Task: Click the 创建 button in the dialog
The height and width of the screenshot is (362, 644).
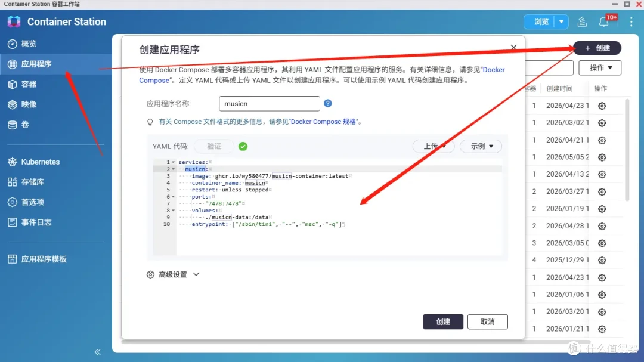Action: point(442,321)
